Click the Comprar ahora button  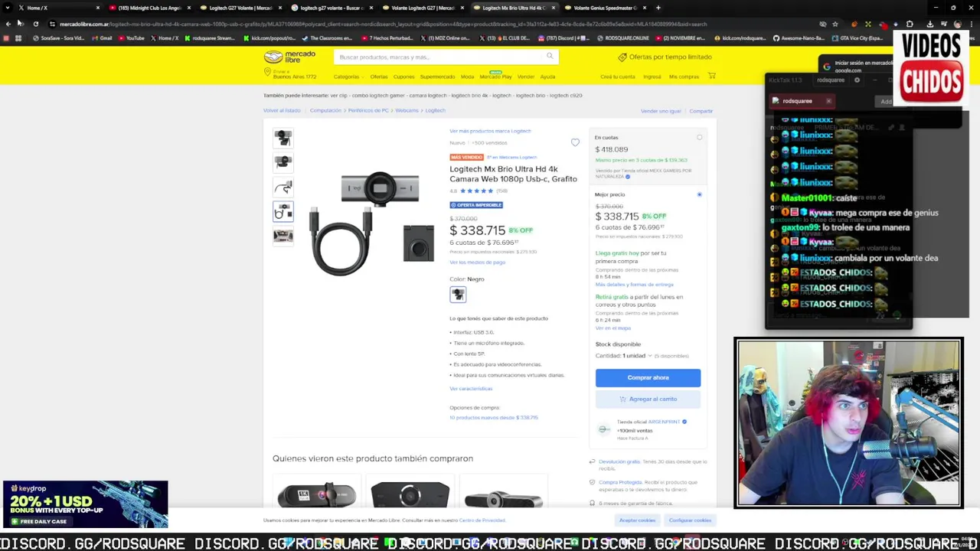pos(648,377)
